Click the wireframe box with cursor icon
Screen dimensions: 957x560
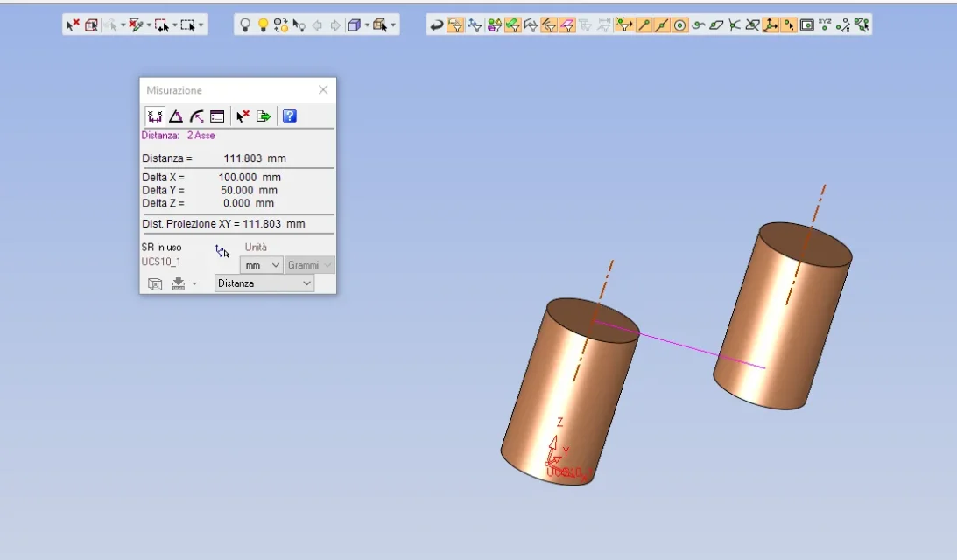click(380, 25)
